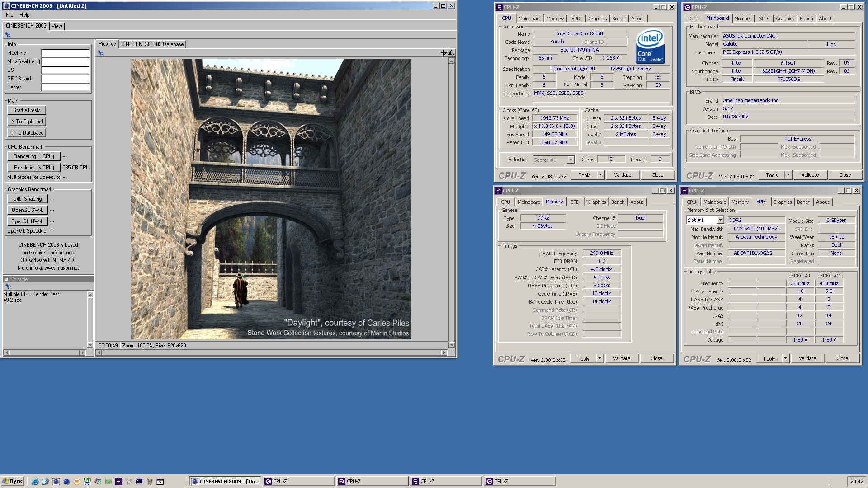This screenshot has width=868, height=488.
Task: Click the To Database button
Action: pyautogui.click(x=27, y=133)
